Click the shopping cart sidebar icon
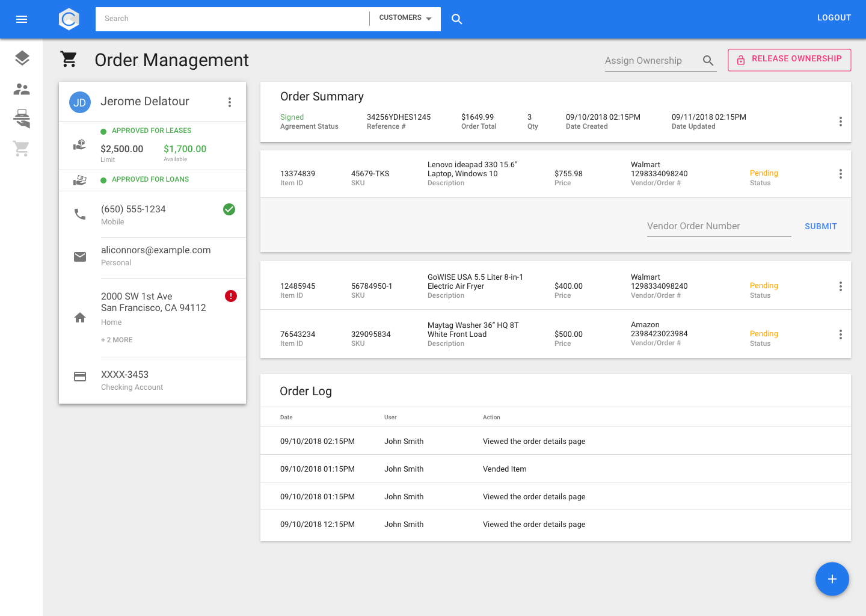 [22, 148]
